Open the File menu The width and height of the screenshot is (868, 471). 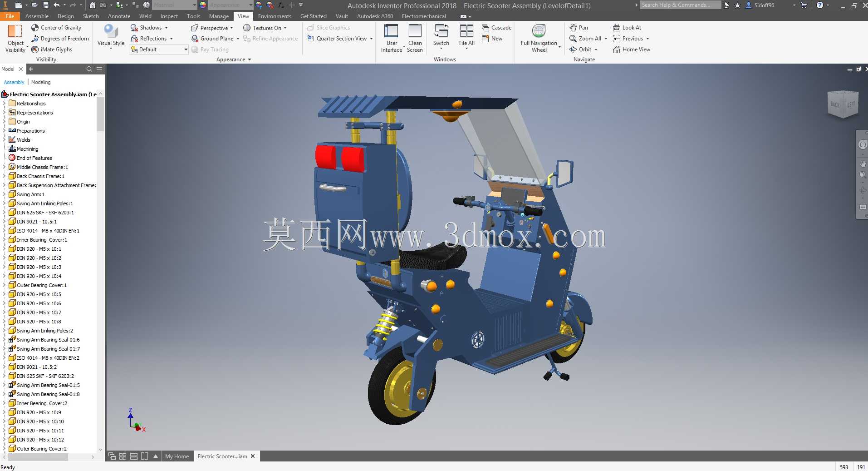pos(10,16)
